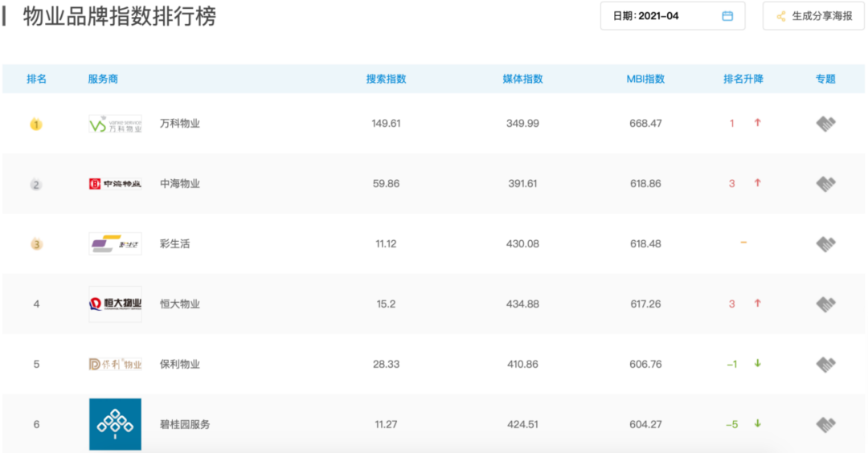Open the calendar icon in date field
The width and height of the screenshot is (868, 453).
[x=727, y=16]
